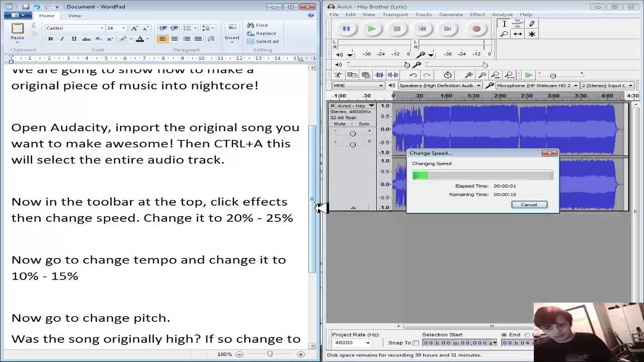Click Find in WordPad Editing group
The image size is (644, 362).
pos(258,25)
